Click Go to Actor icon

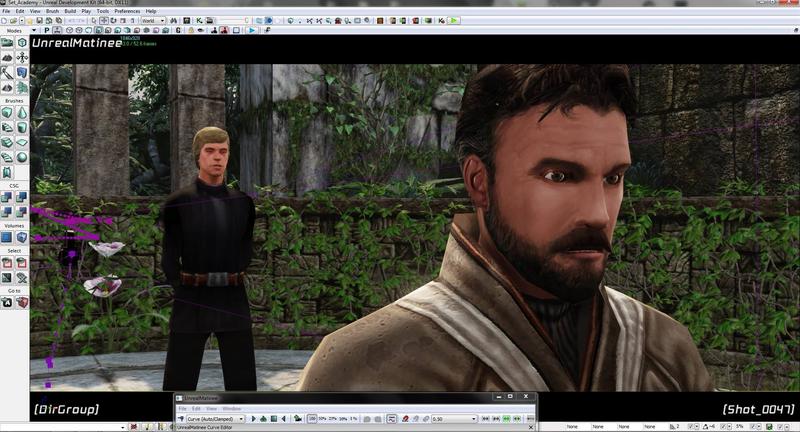tap(7, 302)
